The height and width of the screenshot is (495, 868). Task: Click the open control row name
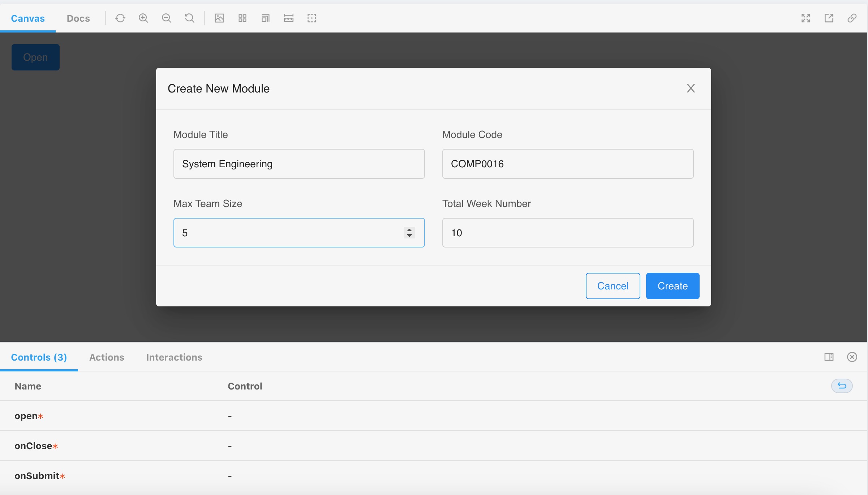(x=29, y=416)
